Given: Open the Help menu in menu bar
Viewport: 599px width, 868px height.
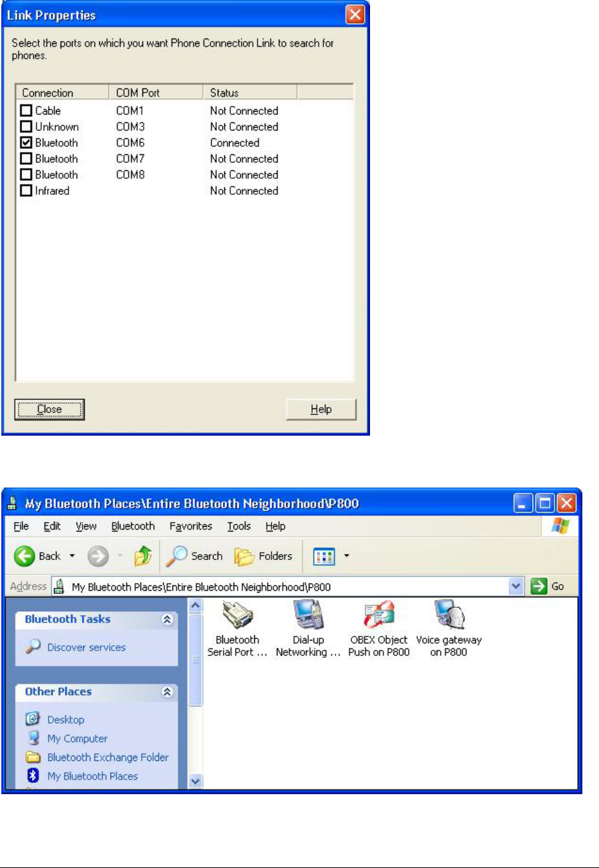Looking at the screenshot, I should coord(276,526).
